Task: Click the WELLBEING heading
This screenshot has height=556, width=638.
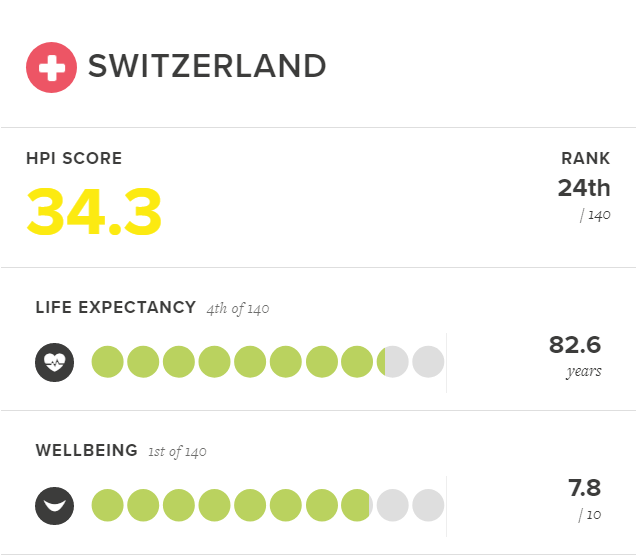Action: tap(87, 451)
